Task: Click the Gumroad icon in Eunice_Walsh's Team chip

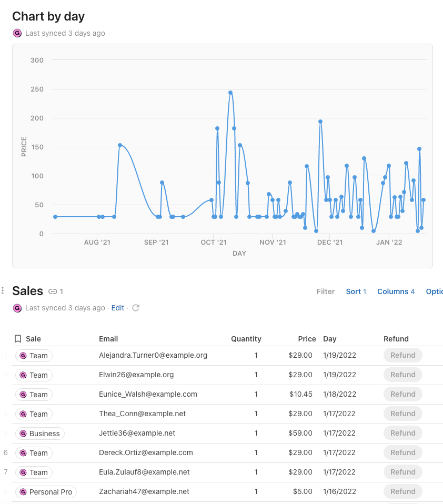Action: (x=23, y=395)
